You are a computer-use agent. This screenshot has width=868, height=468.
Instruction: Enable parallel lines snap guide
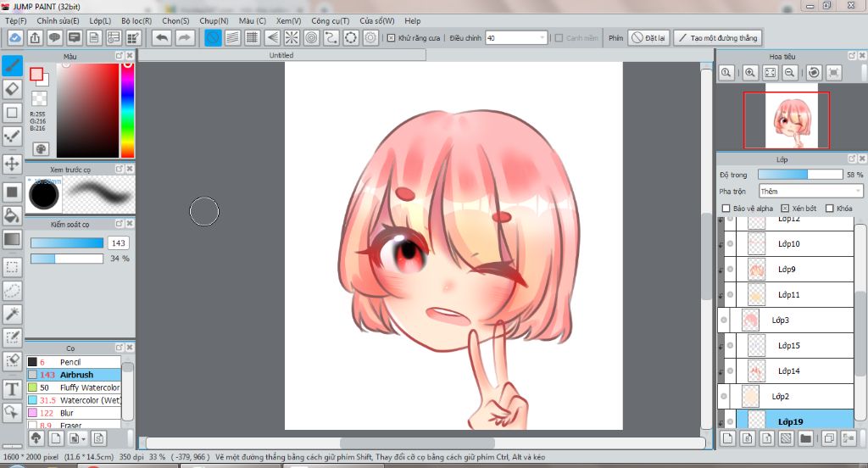click(x=232, y=37)
